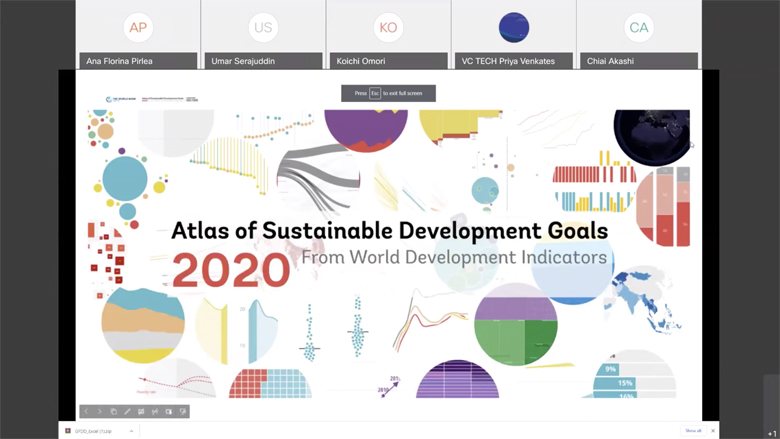Click the sixth slideshow toolbar icon

[x=155, y=412]
